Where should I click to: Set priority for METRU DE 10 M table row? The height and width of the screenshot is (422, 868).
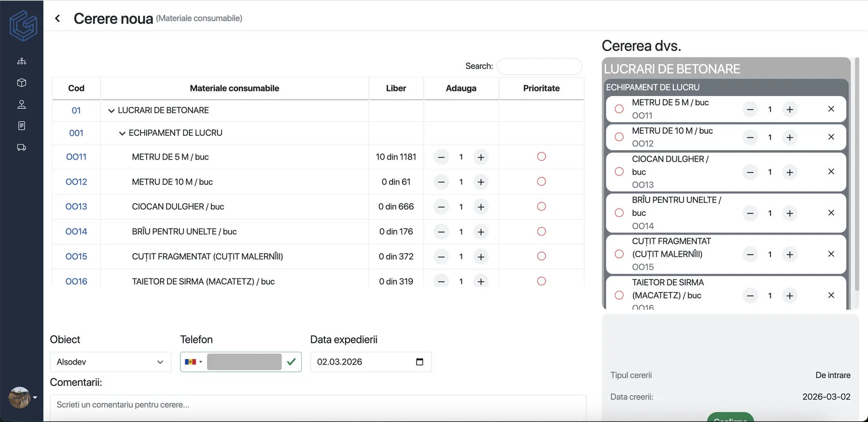pyautogui.click(x=541, y=181)
